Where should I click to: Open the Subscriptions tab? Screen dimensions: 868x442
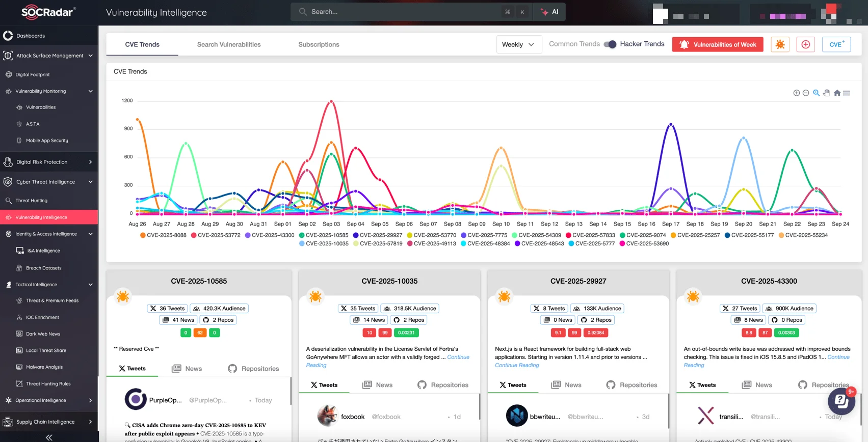coord(319,44)
